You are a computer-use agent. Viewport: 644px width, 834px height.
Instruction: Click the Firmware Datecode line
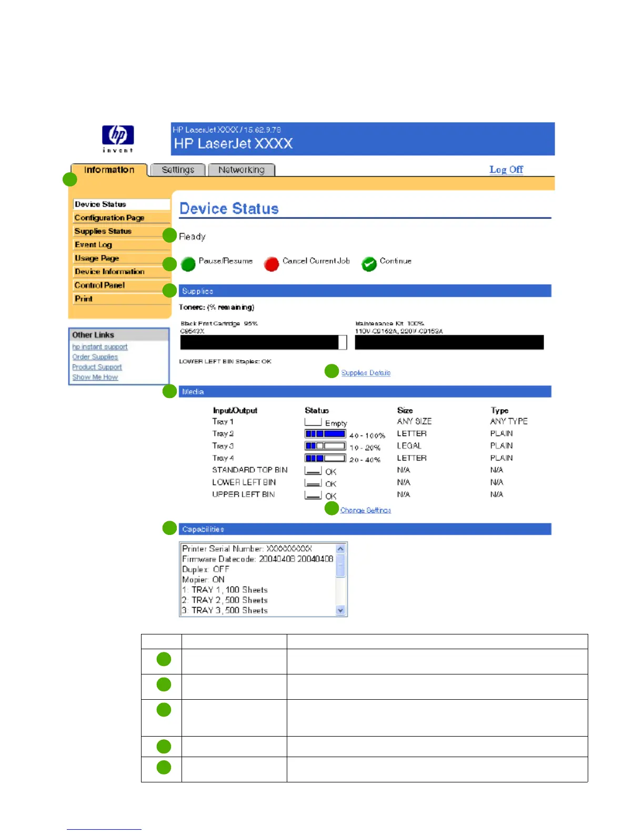257,559
